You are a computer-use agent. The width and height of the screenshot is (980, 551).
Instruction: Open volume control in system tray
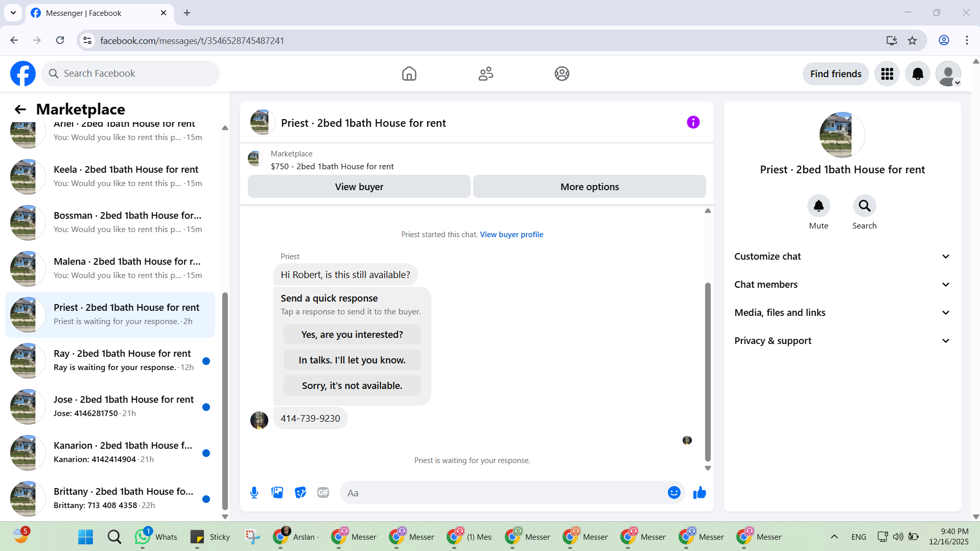898,537
